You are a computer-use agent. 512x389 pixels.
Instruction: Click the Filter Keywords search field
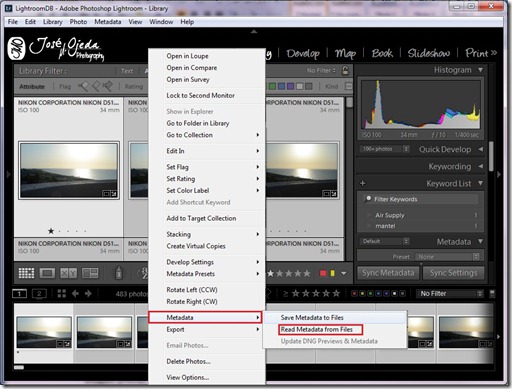[x=421, y=199]
